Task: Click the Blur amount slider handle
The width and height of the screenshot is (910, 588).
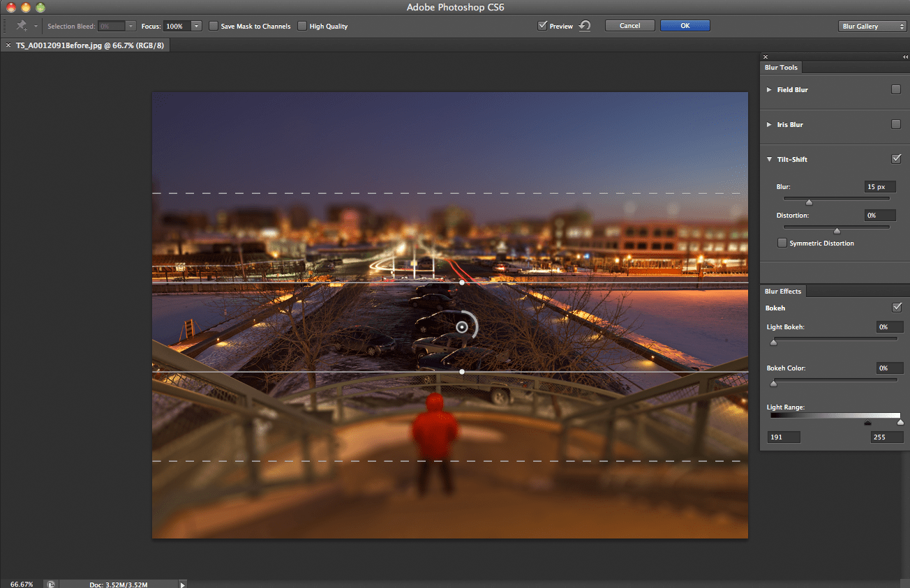Action: pos(809,202)
